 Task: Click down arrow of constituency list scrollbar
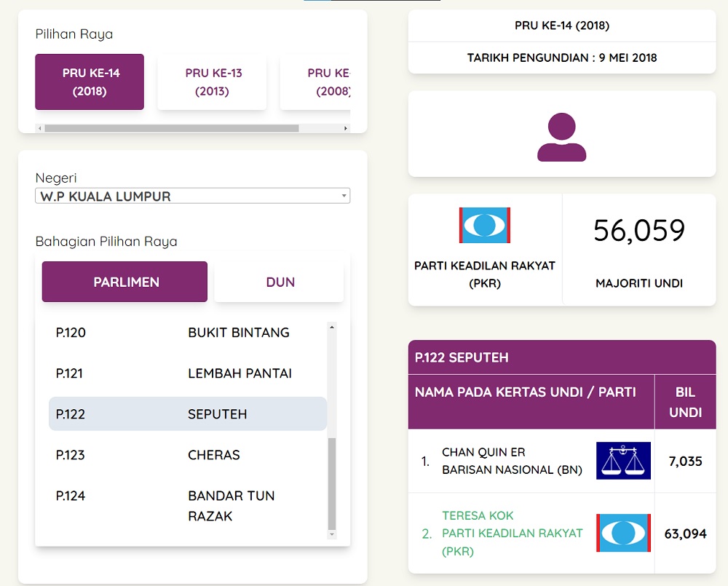click(331, 534)
